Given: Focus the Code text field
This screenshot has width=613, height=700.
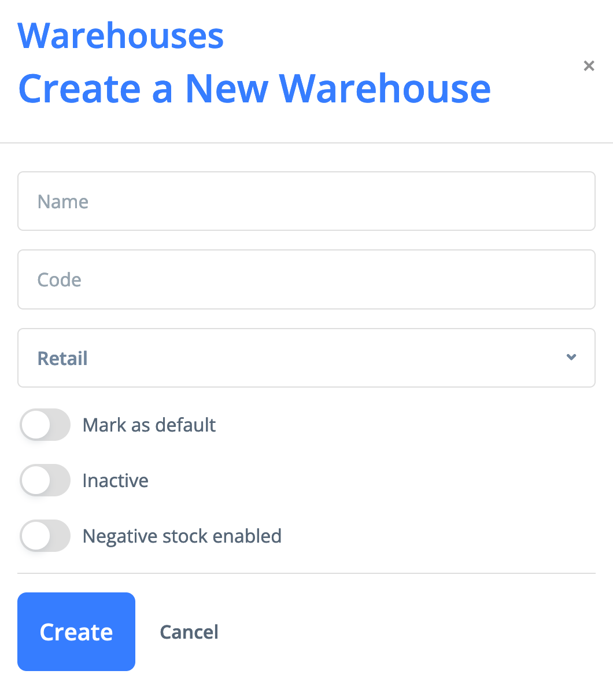Looking at the screenshot, I should pos(306,280).
